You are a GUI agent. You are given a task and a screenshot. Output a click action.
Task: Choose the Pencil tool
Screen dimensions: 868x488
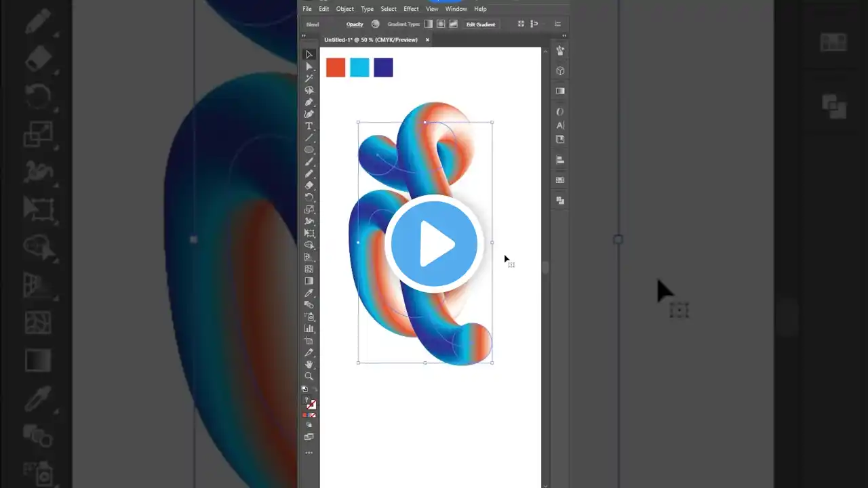(x=309, y=174)
